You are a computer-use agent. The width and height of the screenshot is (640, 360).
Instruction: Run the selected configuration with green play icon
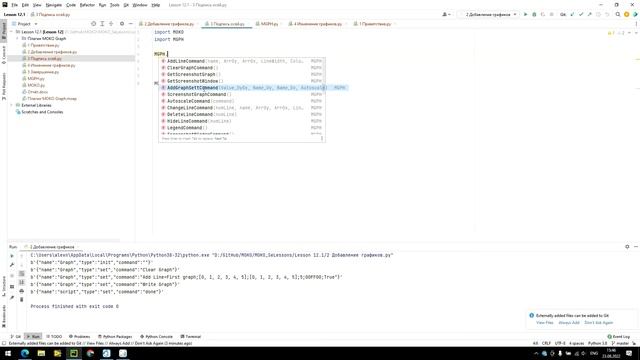pos(525,14)
